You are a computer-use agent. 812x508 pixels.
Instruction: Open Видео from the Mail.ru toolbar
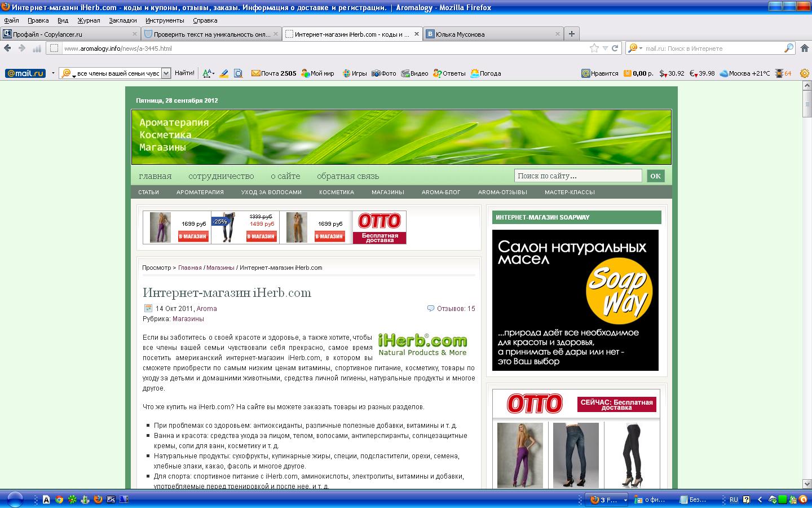click(414, 73)
